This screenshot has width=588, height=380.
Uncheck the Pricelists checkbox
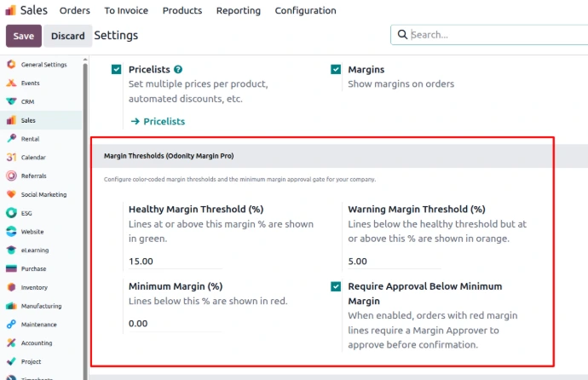[x=116, y=69]
